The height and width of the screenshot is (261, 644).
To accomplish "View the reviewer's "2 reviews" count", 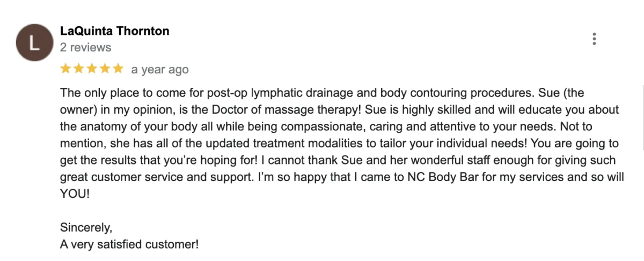I will click(86, 47).
